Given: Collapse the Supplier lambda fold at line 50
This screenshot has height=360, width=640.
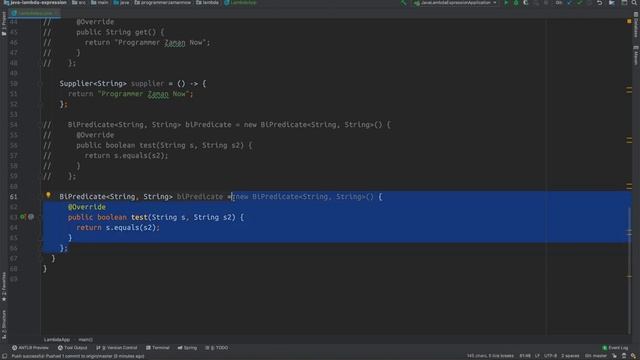Looking at the screenshot, I should tap(41, 84).
